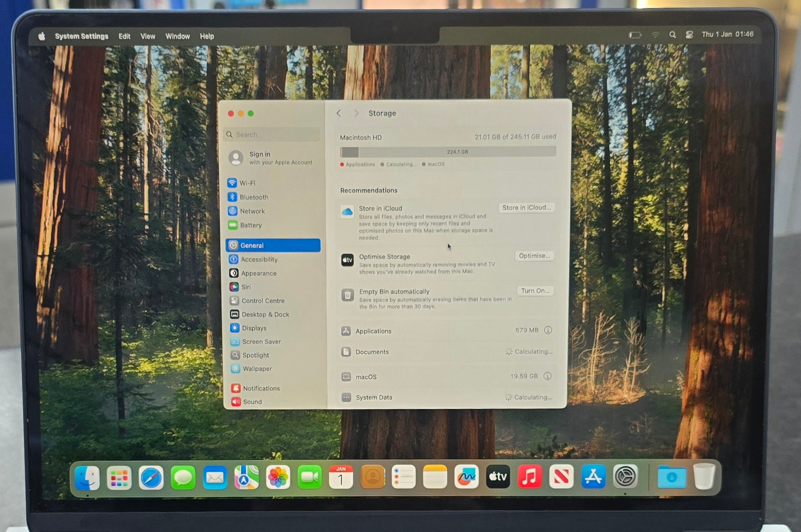Open the View menu

(148, 36)
